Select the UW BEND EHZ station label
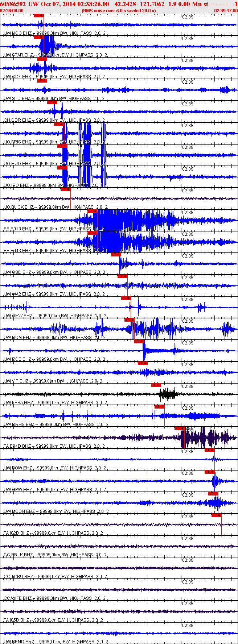The height and width of the screenshot is (644, 238). click(56, 642)
